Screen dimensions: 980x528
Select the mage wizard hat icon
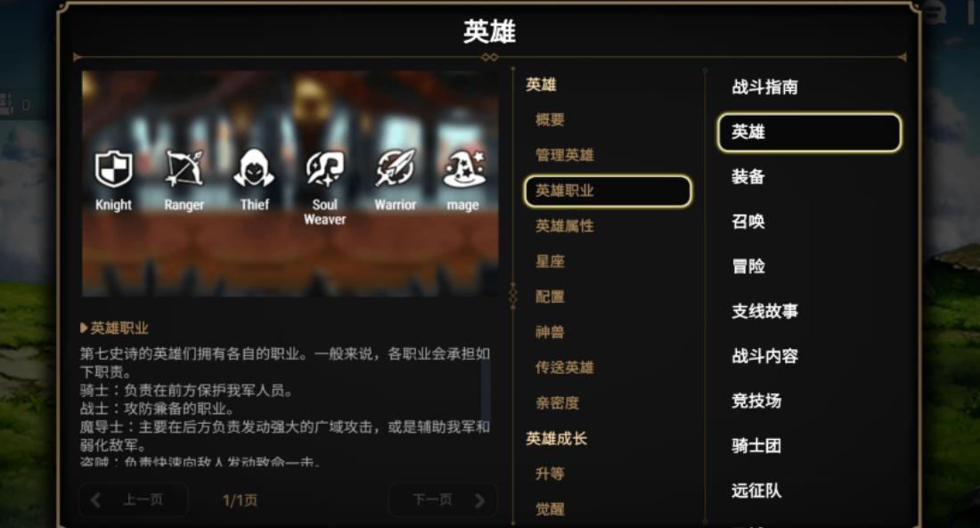click(x=464, y=168)
